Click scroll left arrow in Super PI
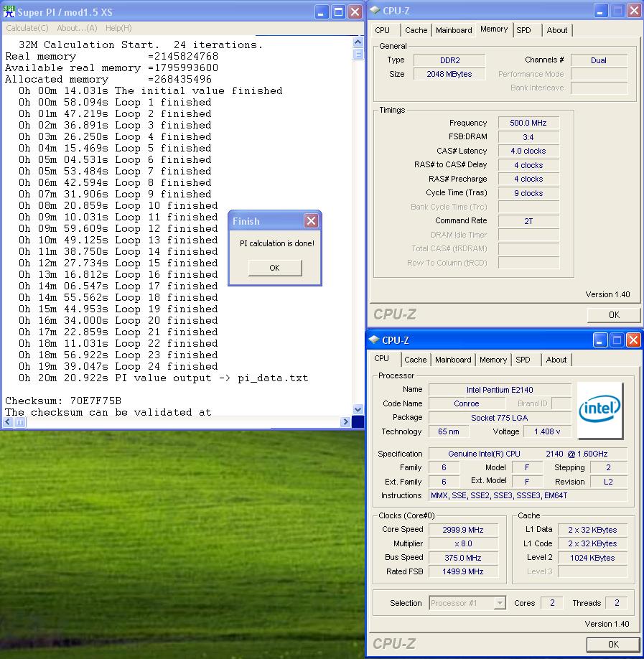The image size is (644, 659). [8, 422]
